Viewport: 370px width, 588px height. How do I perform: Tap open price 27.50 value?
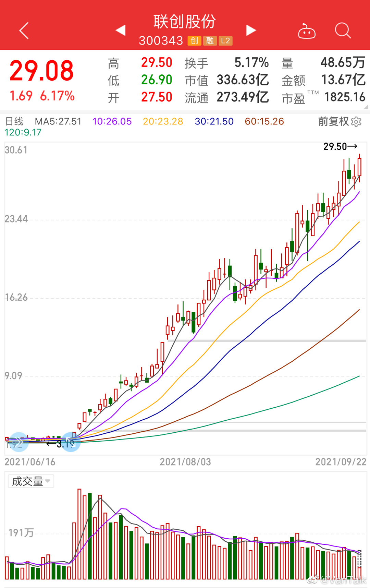pyautogui.click(x=157, y=97)
